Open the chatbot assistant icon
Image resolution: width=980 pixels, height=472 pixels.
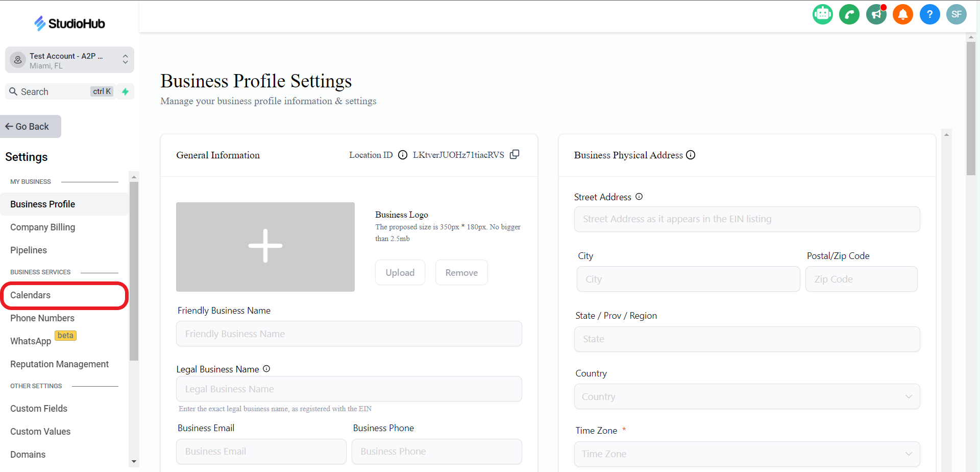pos(822,14)
